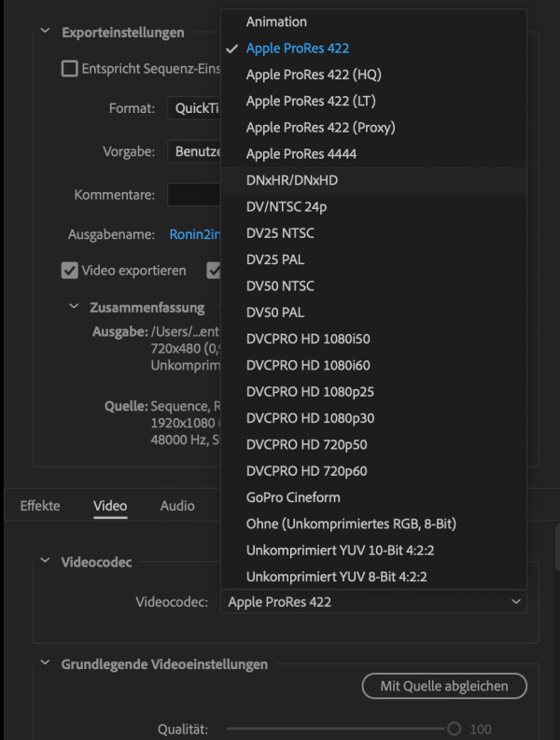
Task: Select Animation codec from the list
Action: (373, 21)
